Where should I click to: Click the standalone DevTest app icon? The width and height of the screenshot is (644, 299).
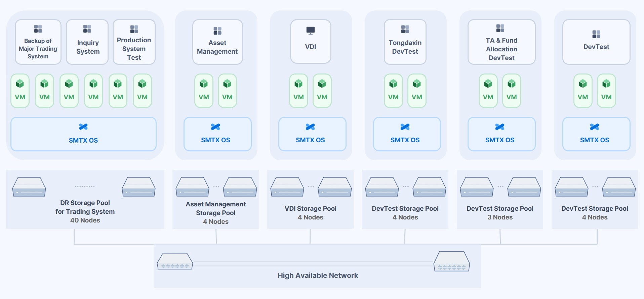pos(596,34)
